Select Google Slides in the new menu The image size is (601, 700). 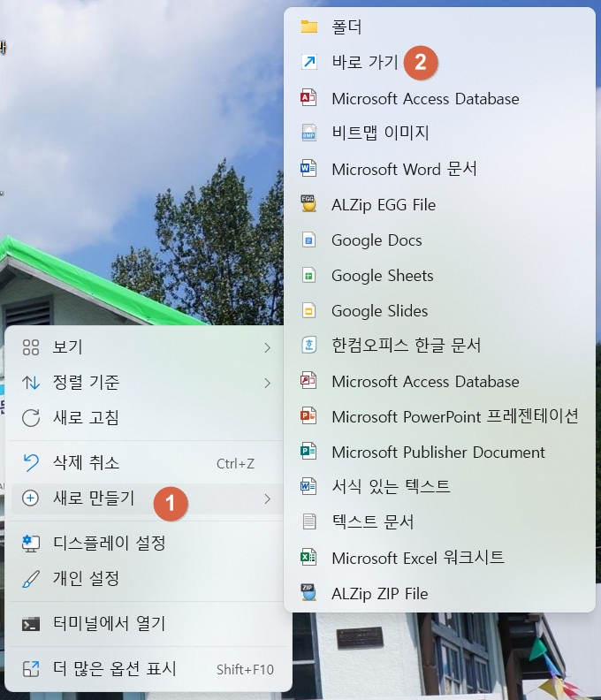pos(439,311)
